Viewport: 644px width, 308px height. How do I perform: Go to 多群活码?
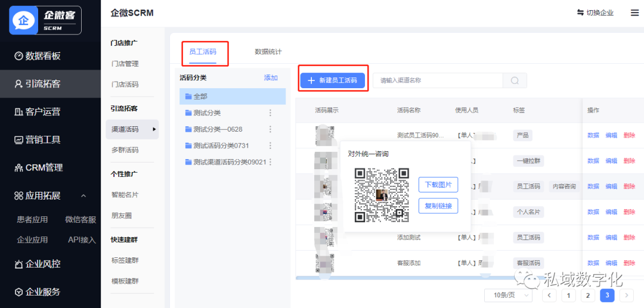point(125,150)
